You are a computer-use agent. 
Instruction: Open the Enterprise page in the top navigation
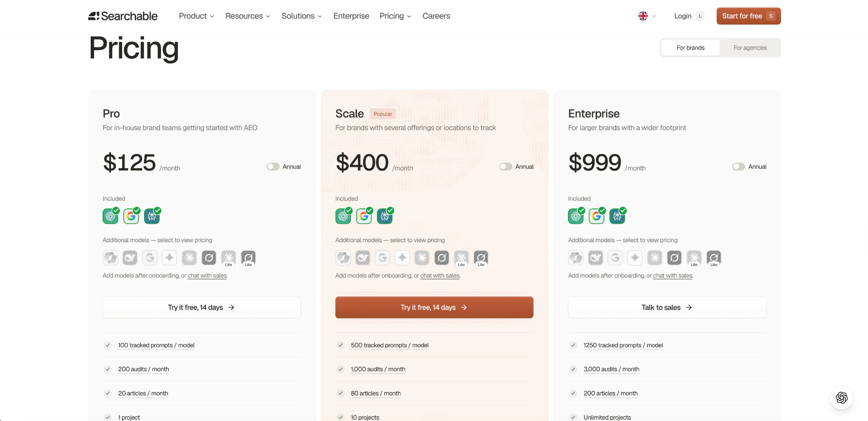[x=351, y=16]
